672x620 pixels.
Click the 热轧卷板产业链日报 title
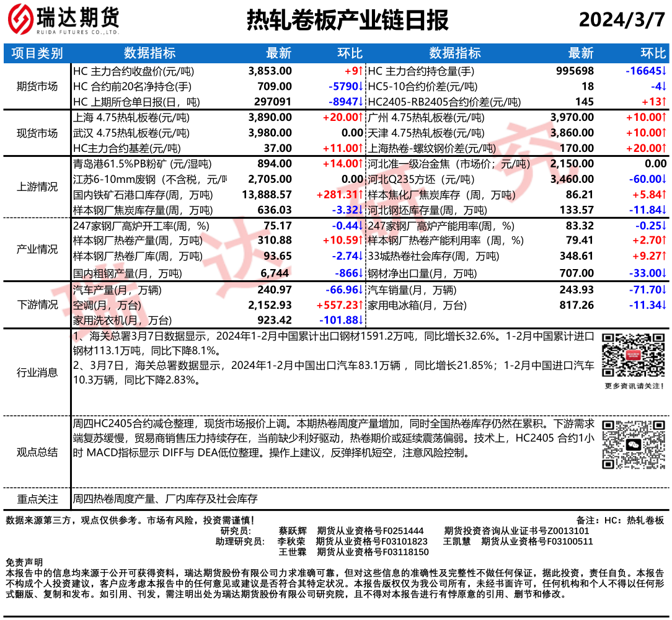pos(347,20)
